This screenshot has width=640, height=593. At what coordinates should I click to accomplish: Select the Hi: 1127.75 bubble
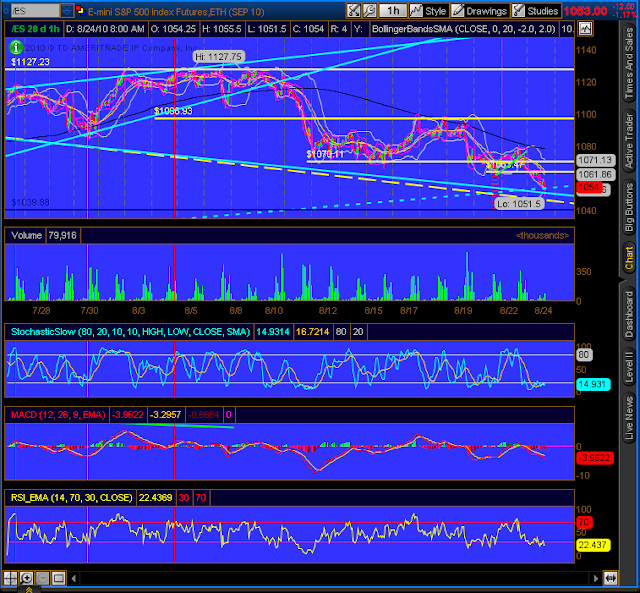click(x=218, y=57)
